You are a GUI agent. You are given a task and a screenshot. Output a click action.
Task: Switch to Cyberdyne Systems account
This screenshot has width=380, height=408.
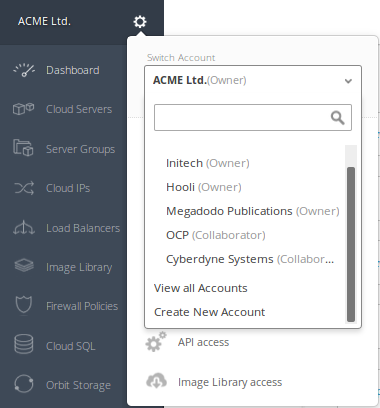pyautogui.click(x=250, y=259)
